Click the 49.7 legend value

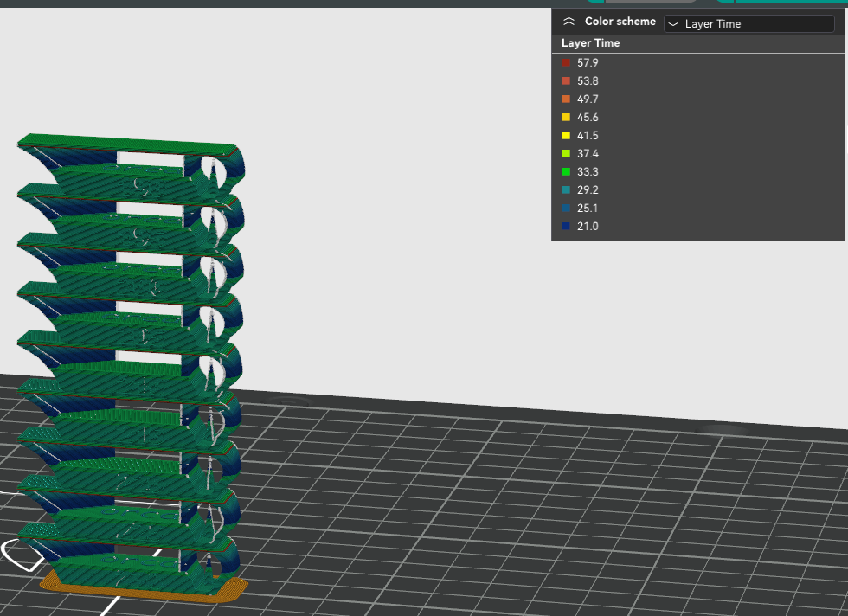[x=588, y=99]
